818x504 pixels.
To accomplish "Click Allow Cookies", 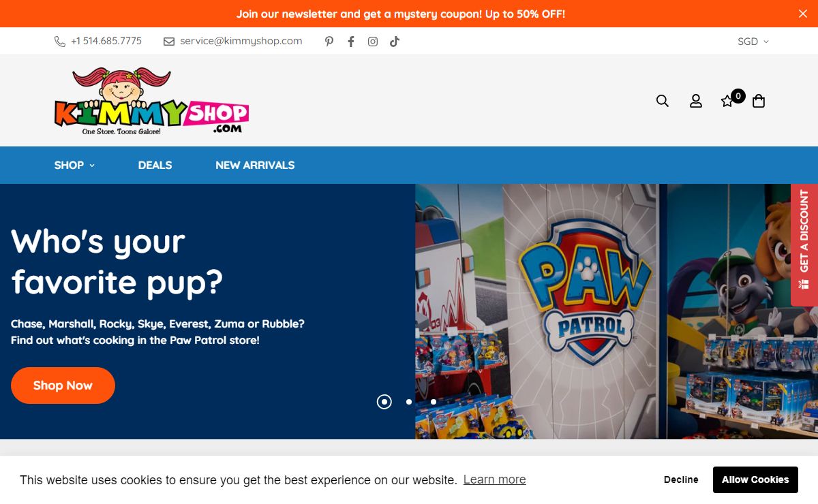I will point(755,479).
